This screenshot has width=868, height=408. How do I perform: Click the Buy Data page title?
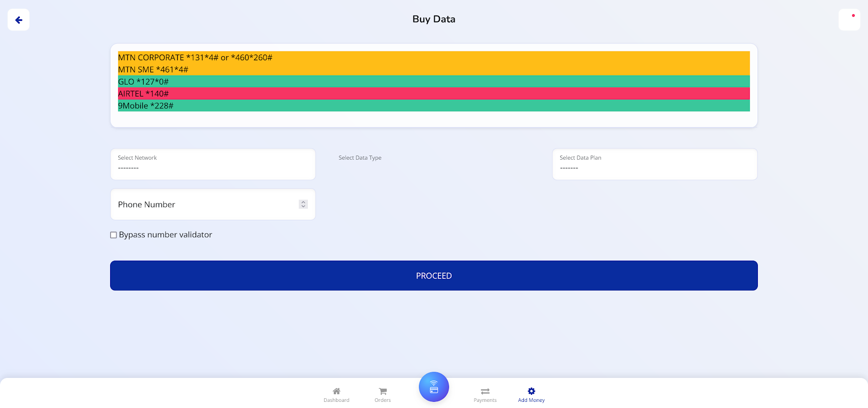434,19
